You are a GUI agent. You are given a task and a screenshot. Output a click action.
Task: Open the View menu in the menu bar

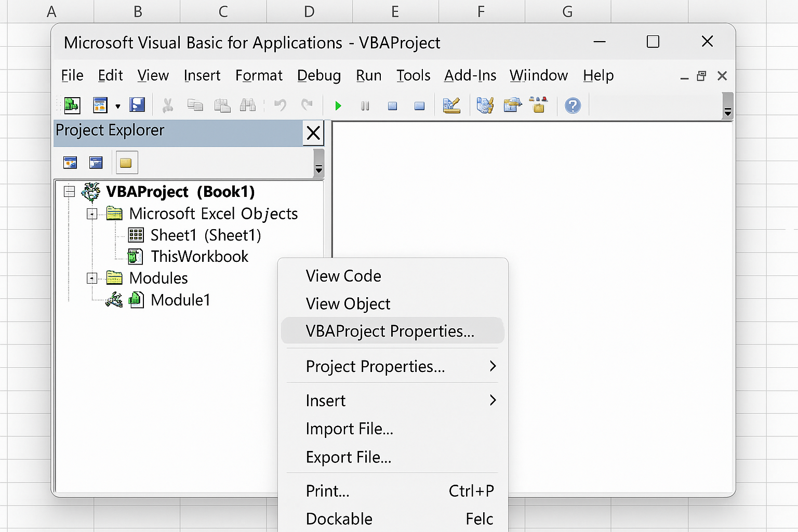pos(153,75)
